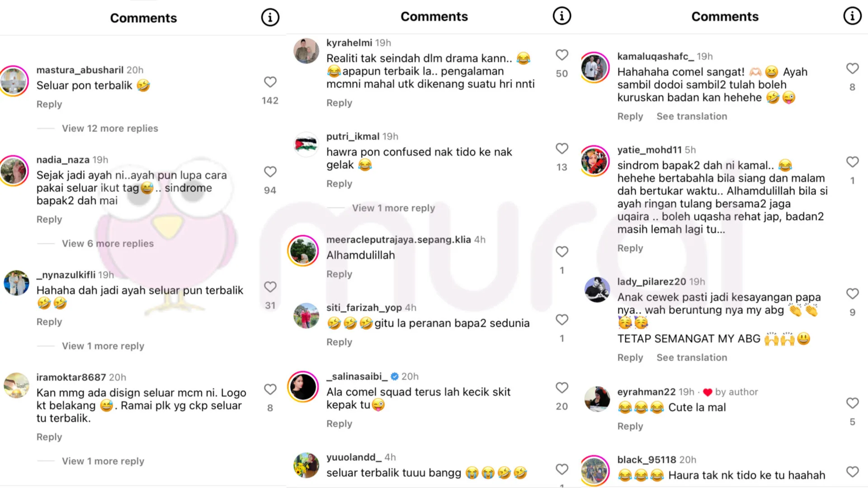
Task: Tap heart on _salinasaibi_'s comment
Action: click(562, 388)
